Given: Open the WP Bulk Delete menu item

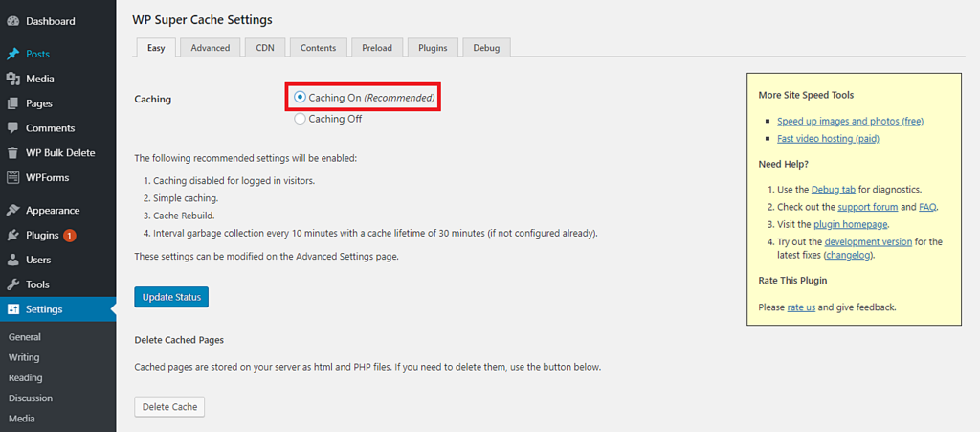Looking at the screenshot, I should pyautogui.click(x=57, y=153).
